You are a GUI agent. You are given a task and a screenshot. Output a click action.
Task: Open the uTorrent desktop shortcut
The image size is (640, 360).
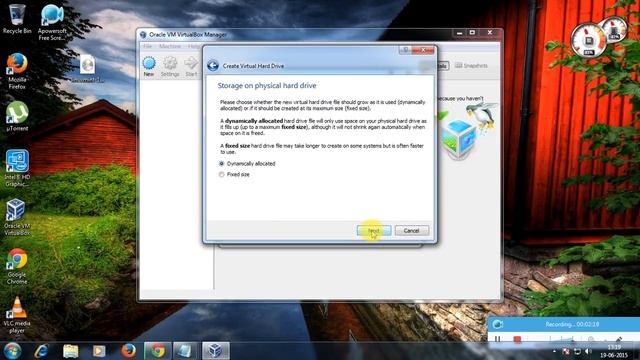click(x=17, y=116)
